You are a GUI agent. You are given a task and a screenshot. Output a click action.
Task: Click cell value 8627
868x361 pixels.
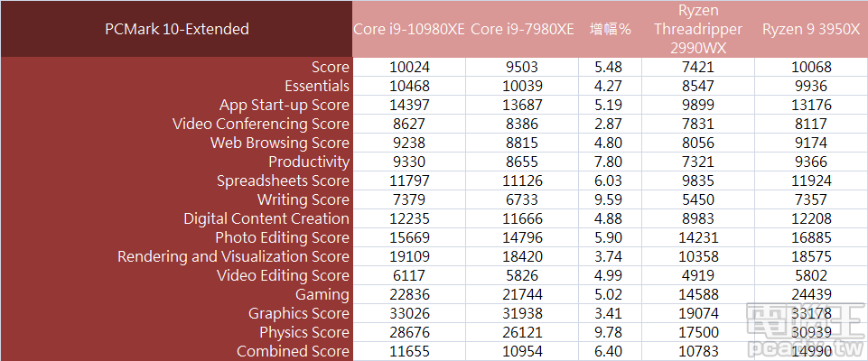(x=409, y=124)
